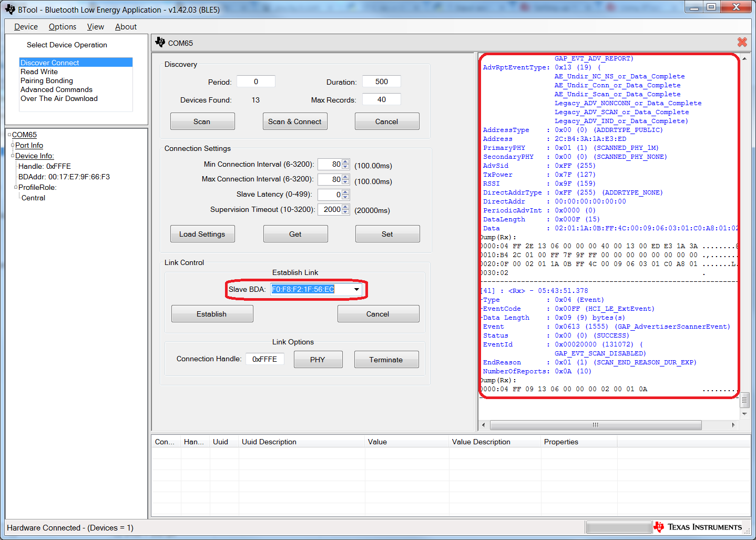Expand the Device Info tree node

(x=13, y=156)
